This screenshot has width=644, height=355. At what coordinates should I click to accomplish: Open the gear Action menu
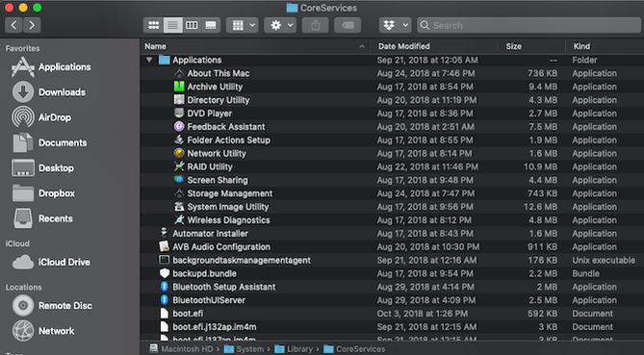pos(280,25)
